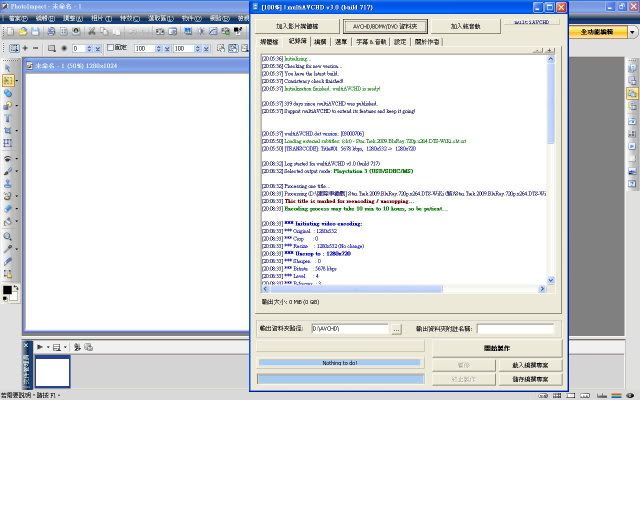Image resolution: width=640 pixels, height=512 pixels.
Task: Select the Eraser tool in PhotoImpact toolbox
Action: point(8,209)
